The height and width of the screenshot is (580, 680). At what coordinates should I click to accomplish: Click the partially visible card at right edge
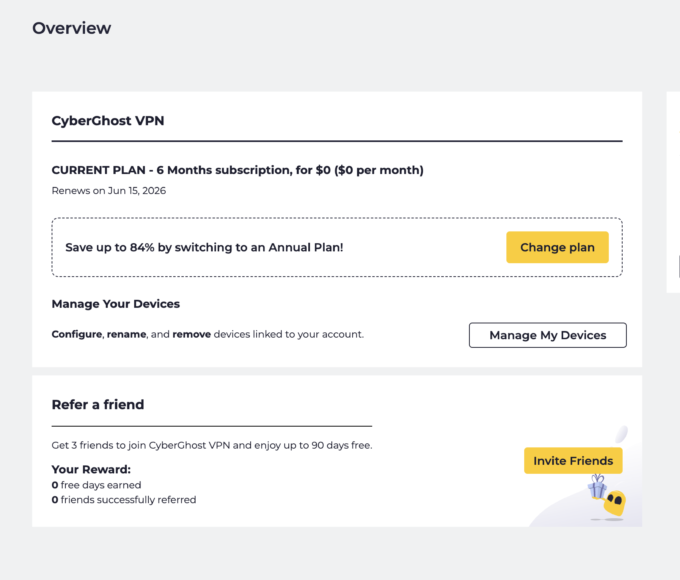673,192
